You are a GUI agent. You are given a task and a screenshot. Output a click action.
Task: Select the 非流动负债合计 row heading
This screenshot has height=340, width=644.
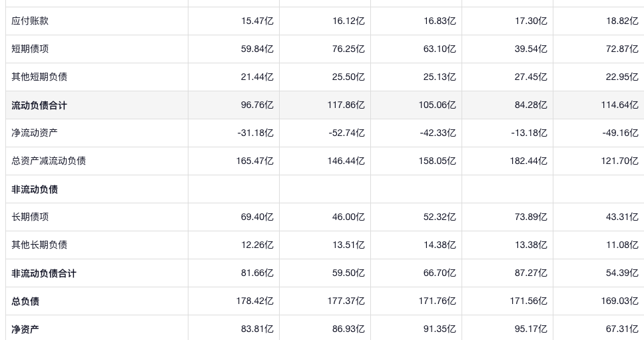[44, 273]
